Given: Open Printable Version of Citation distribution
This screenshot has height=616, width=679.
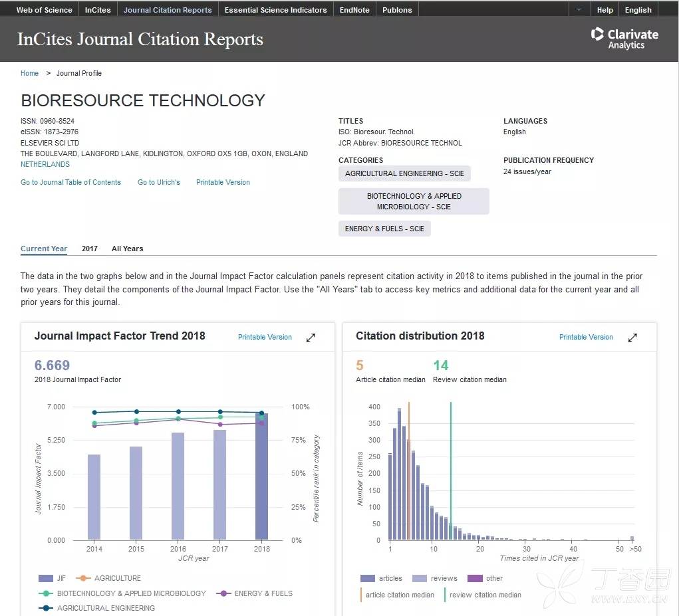Looking at the screenshot, I should pyautogui.click(x=586, y=337).
